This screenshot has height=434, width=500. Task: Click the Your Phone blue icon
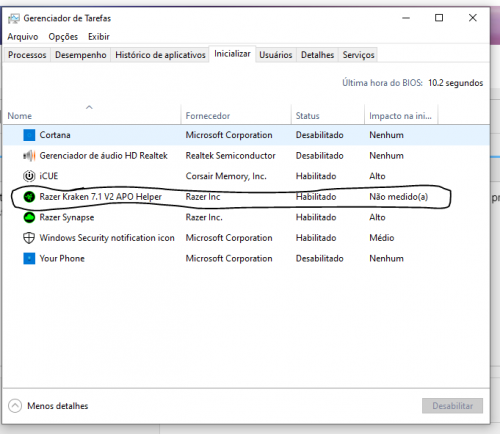(29, 258)
